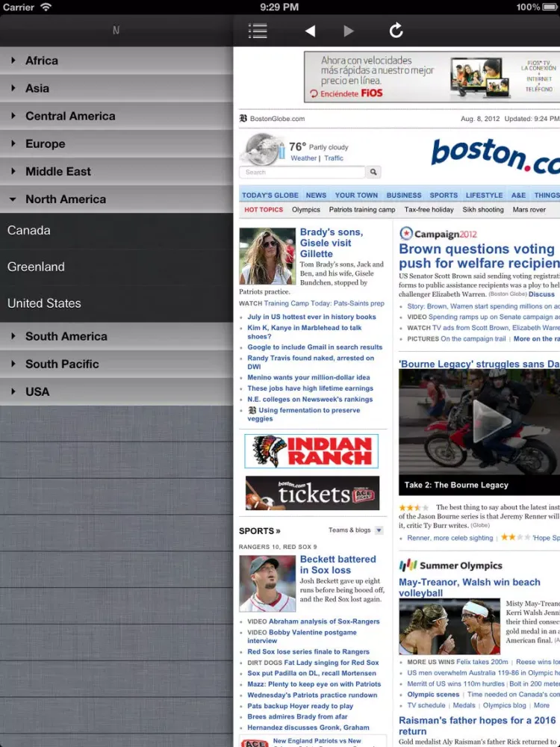
Task: Expand the Middle East region
Action: click(x=116, y=171)
